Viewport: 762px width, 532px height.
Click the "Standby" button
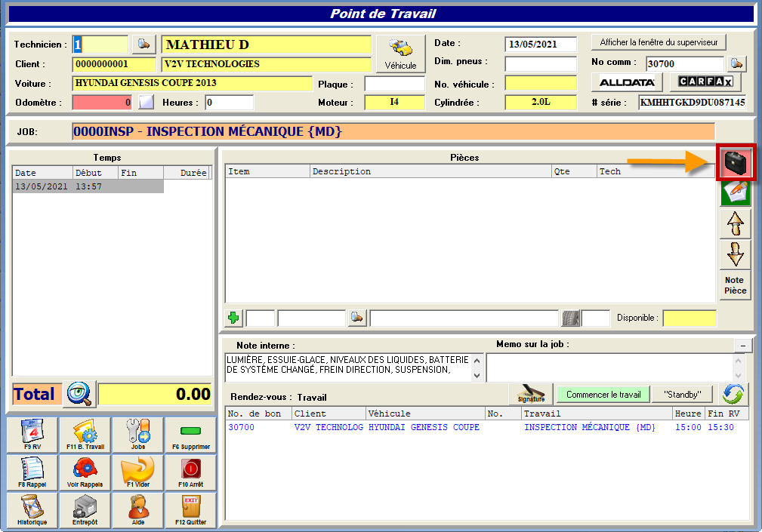(x=682, y=394)
